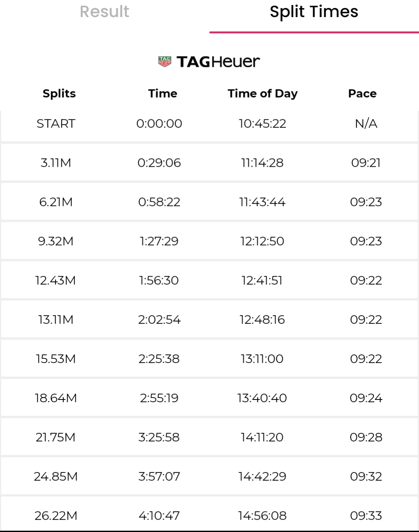419x532 pixels.
Task: Click the 0:58:22 time cell
Action: [x=159, y=202]
